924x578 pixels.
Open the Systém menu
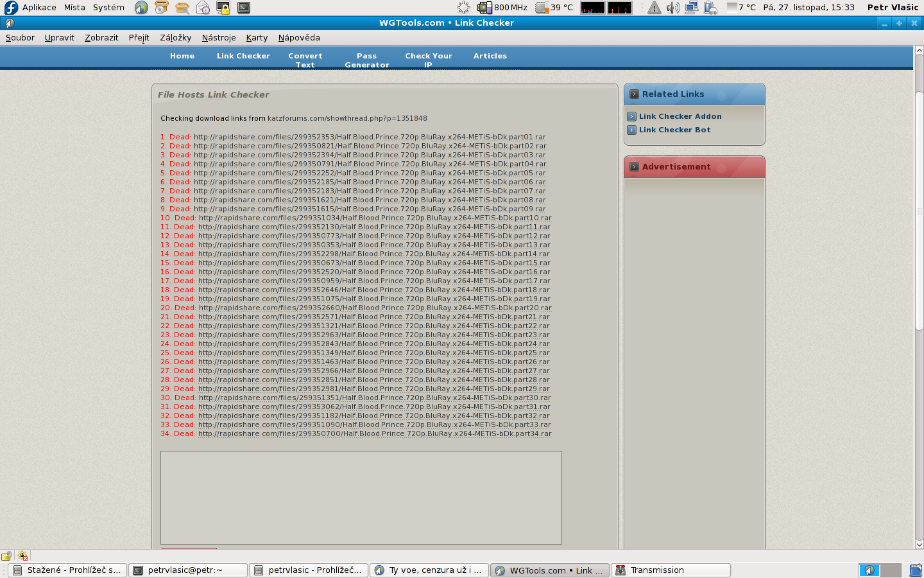click(x=108, y=8)
